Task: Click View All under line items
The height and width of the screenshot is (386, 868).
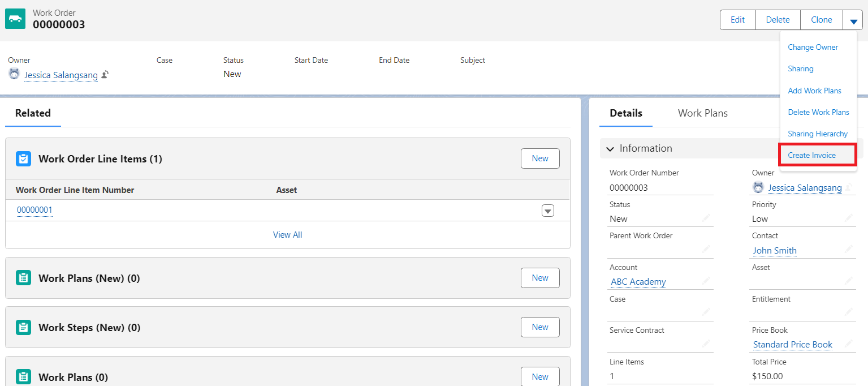Action: 287,235
